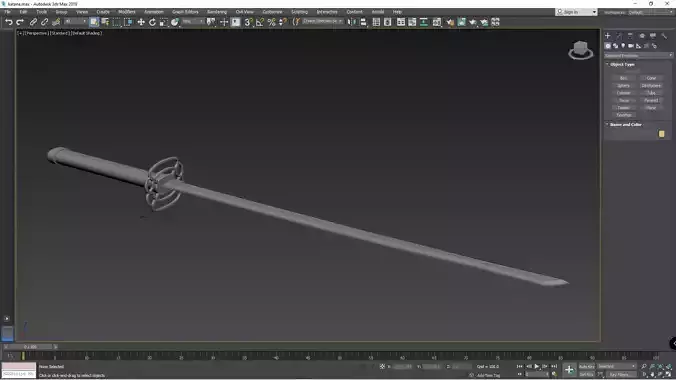
Task: Open the Standard Primitives category dropdown
Action: (638, 56)
